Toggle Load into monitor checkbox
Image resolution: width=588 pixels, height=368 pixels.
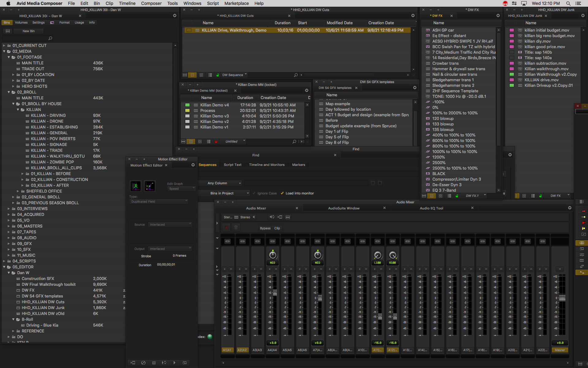pyautogui.click(x=281, y=193)
